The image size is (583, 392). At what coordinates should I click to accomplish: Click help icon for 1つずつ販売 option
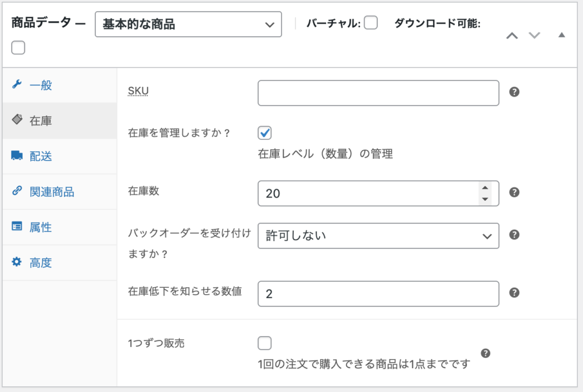(x=486, y=353)
